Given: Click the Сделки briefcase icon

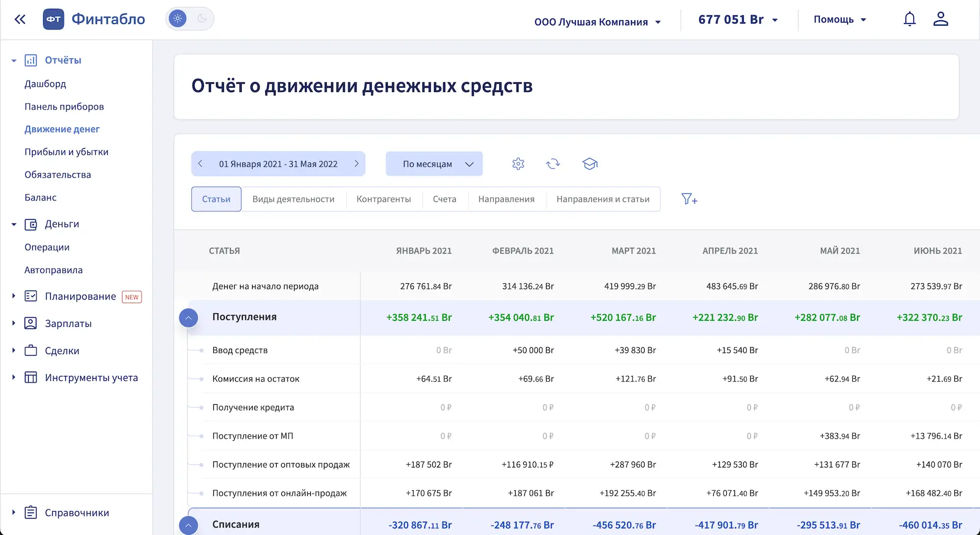Looking at the screenshot, I should pos(31,351).
